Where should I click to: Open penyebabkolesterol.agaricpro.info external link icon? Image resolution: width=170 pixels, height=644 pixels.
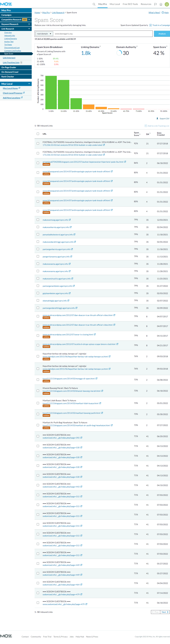(74, 234)
